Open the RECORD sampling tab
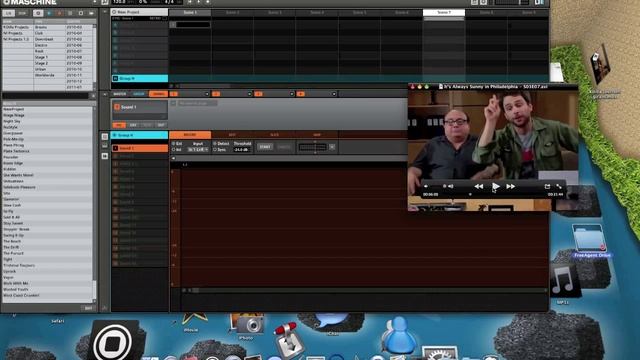 point(190,135)
